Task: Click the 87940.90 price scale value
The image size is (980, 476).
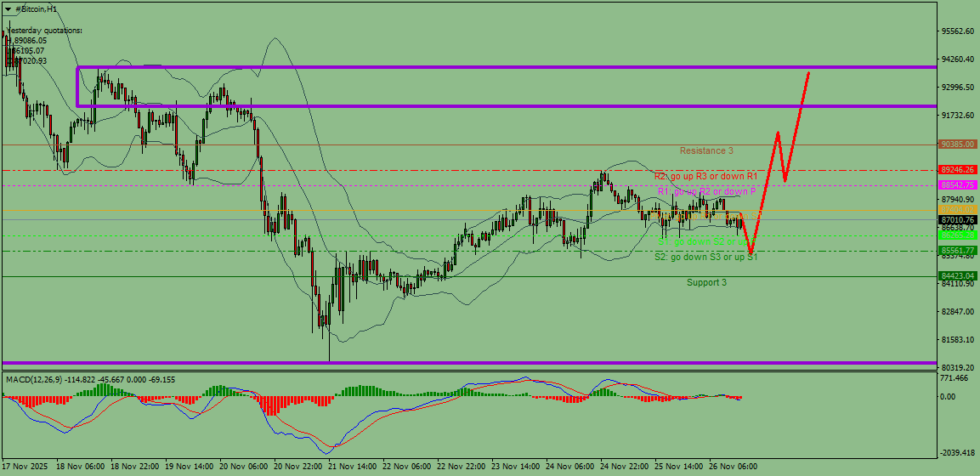Action: pos(958,199)
